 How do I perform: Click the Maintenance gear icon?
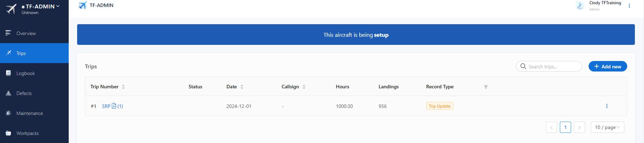(8, 113)
